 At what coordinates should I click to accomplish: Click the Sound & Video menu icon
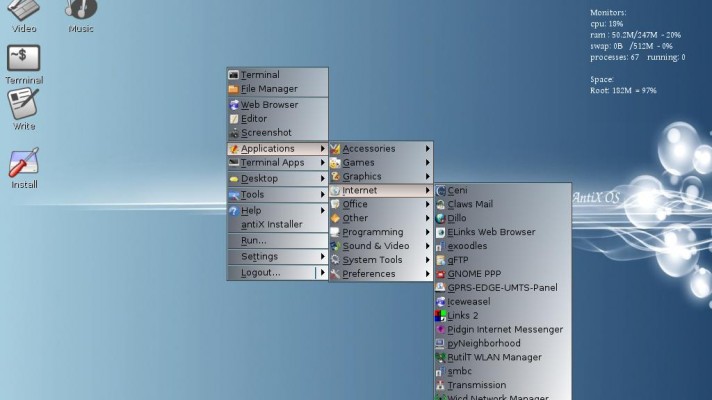point(335,246)
